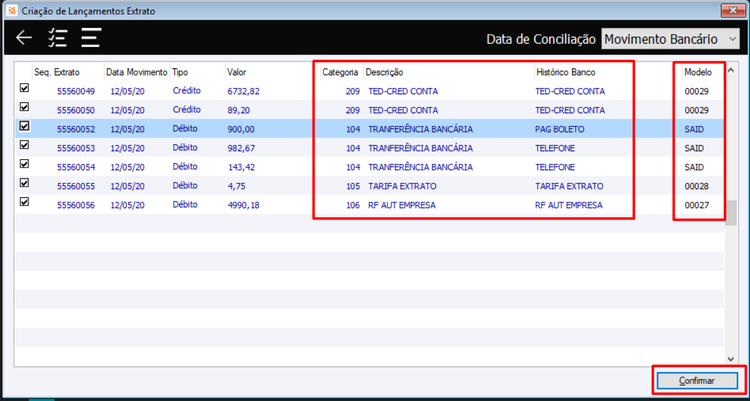Click the Categoria column header
This screenshot has width=750, height=401.
click(x=340, y=72)
